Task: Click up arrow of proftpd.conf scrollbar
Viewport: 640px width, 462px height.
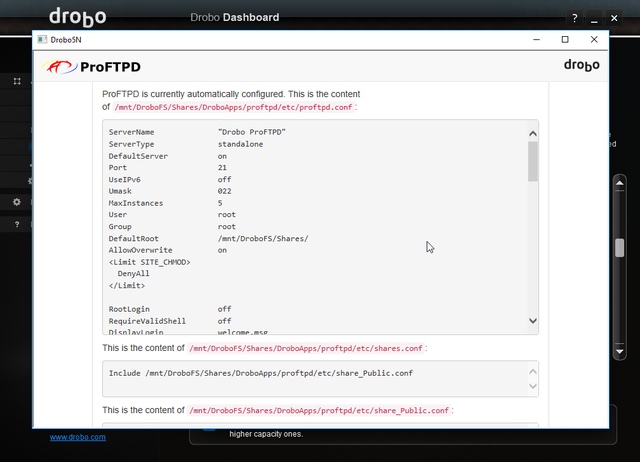Action: [533, 133]
